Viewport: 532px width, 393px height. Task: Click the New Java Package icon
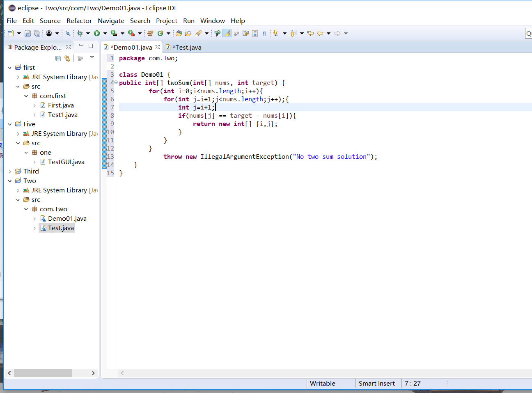click(150, 33)
